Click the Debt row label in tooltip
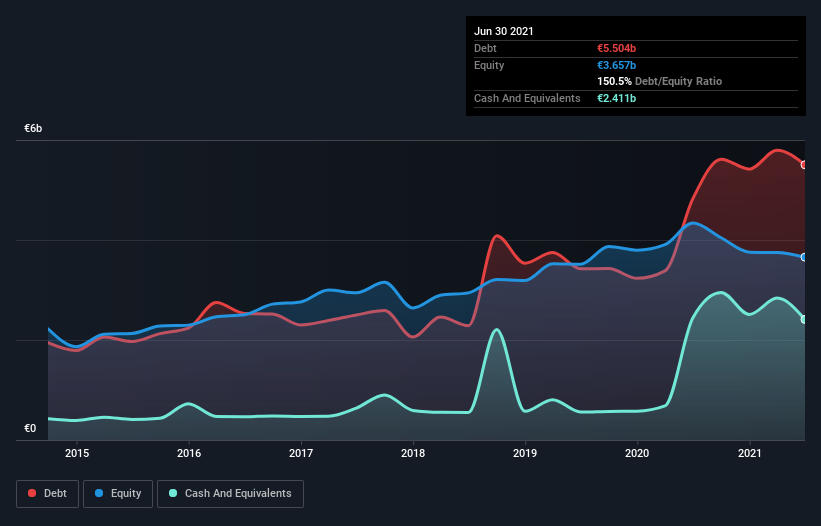Viewport: 821px width, 526px height. click(485, 48)
